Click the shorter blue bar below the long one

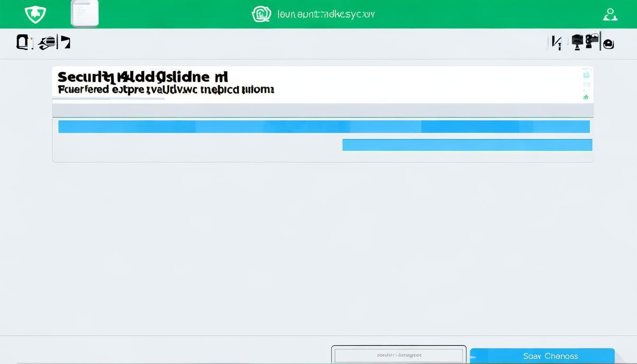click(x=467, y=145)
